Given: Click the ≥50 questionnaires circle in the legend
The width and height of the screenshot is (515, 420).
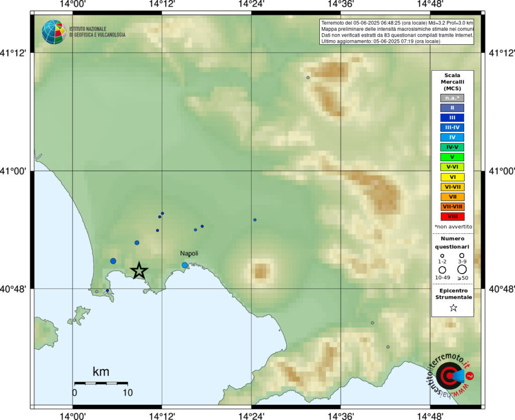Looking at the screenshot, I should [462, 270].
